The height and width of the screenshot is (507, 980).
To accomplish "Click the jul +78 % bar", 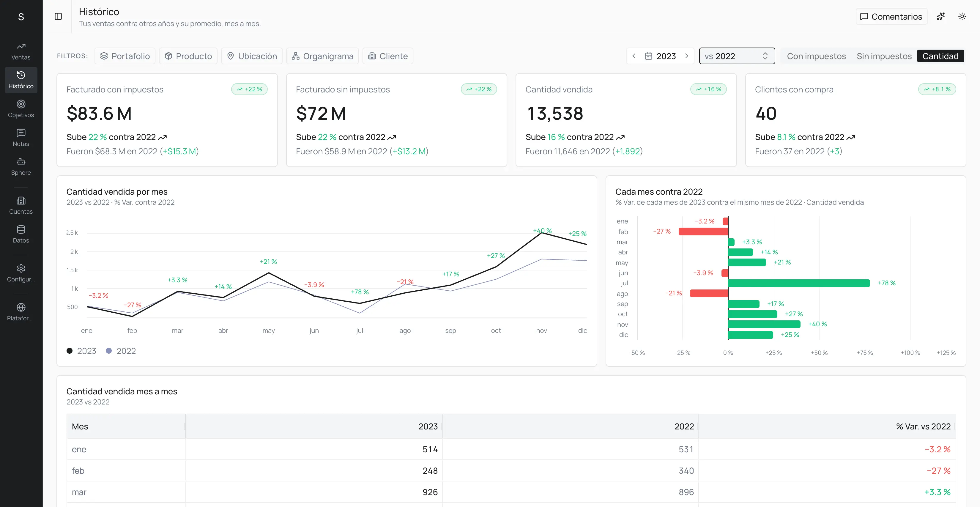I will pos(799,283).
